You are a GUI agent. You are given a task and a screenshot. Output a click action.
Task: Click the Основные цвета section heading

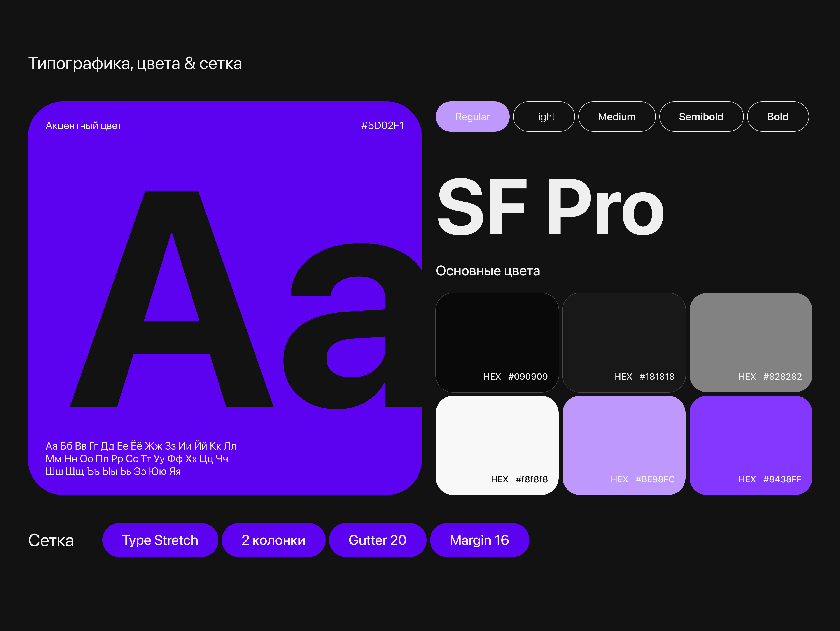tap(488, 271)
